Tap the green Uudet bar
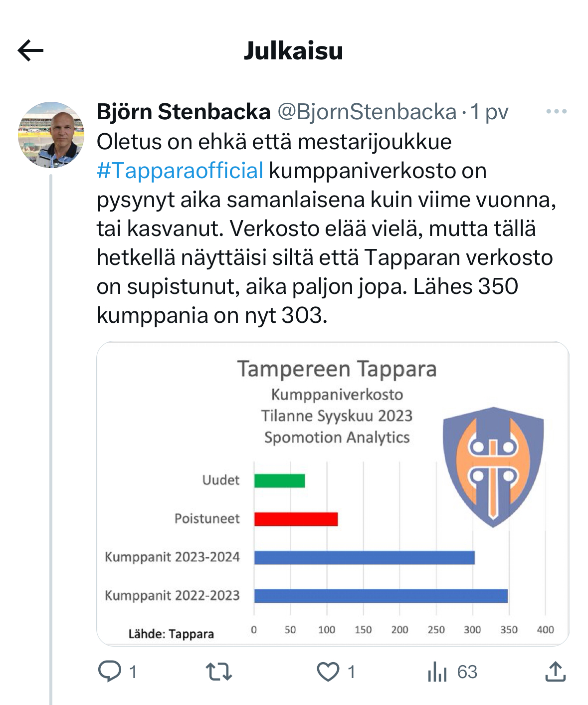Viewport: 588px width, 705px height. 279,480
